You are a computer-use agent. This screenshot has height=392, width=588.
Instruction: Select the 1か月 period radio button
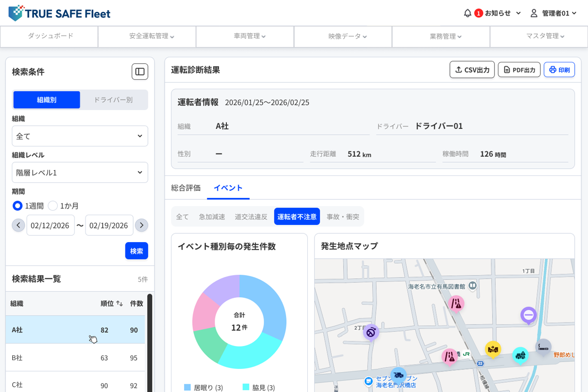pyautogui.click(x=53, y=206)
